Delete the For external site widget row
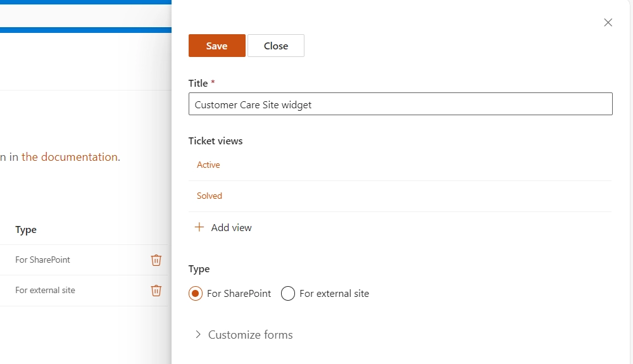The width and height of the screenshot is (633, 364). [156, 291]
